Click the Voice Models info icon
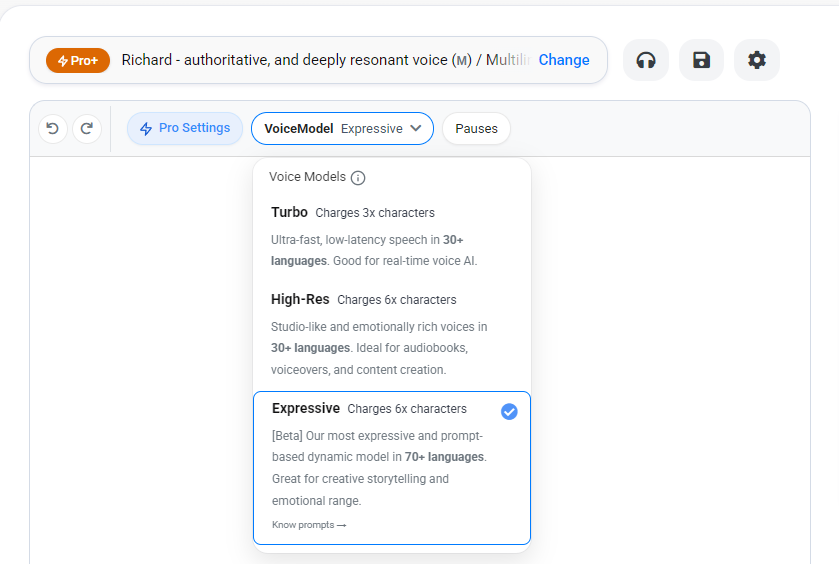 pyautogui.click(x=358, y=178)
